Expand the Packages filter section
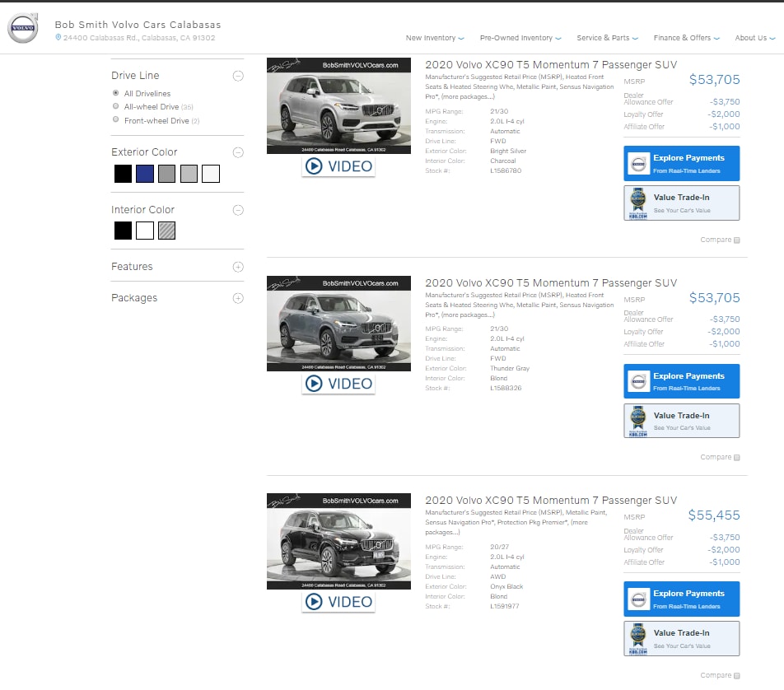 point(238,299)
